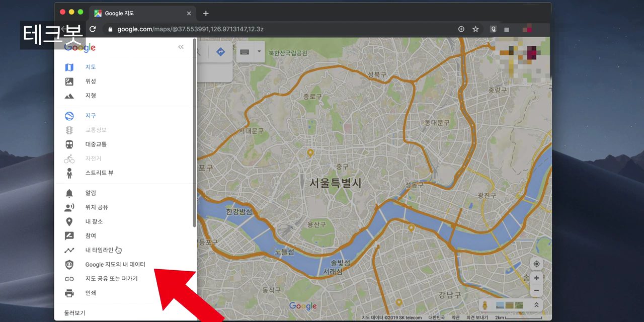Click the my location target button

(536, 264)
